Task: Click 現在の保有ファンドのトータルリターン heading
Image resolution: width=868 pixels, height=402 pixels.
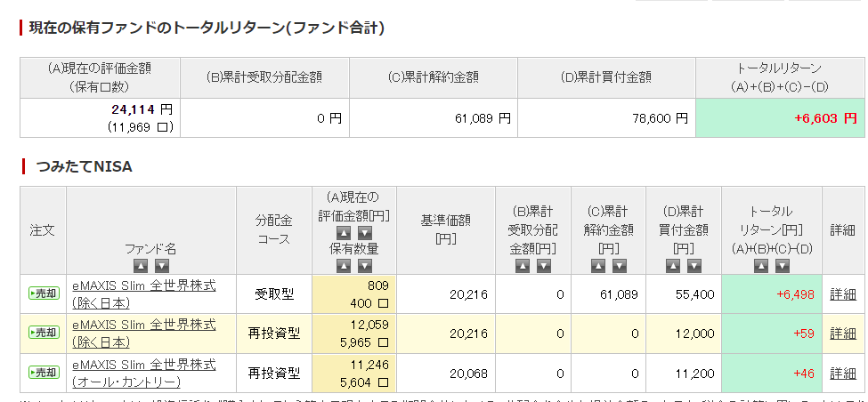Action: (x=207, y=28)
